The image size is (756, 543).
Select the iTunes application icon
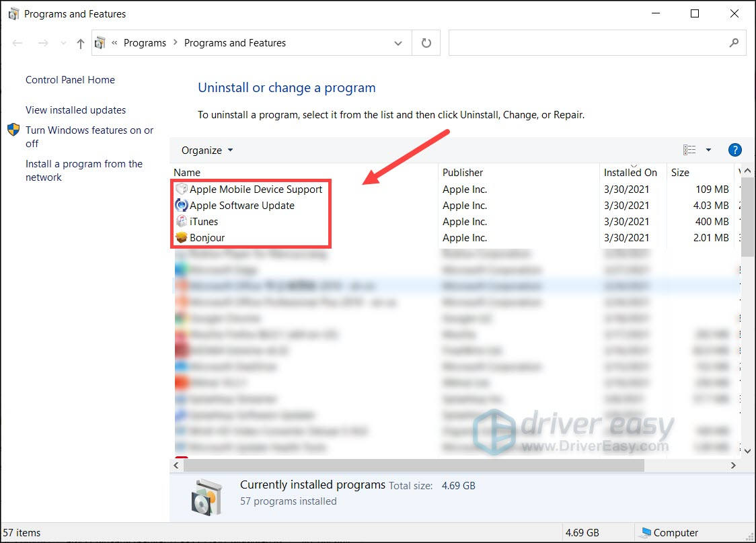point(182,221)
